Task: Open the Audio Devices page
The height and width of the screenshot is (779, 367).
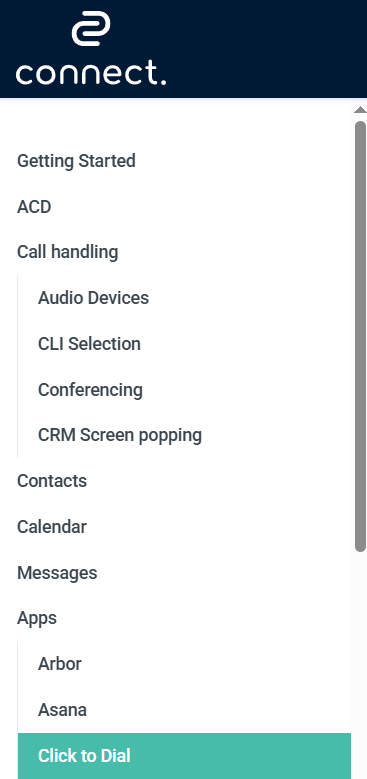Action: coord(93,298)
